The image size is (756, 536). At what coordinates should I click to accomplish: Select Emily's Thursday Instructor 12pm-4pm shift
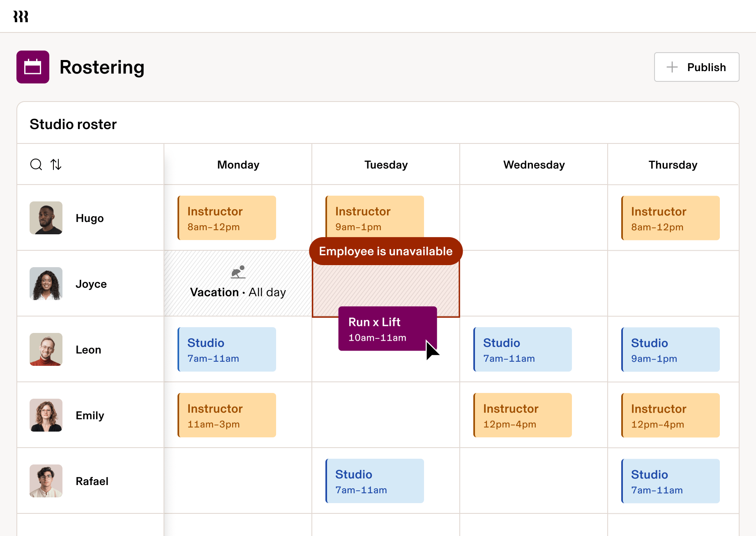pos(670,415)
